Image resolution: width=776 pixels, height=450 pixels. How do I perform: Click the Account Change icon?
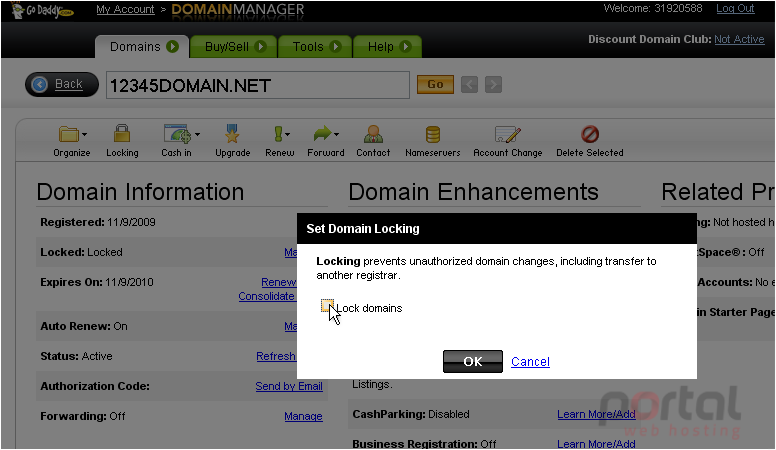(508, 134)
